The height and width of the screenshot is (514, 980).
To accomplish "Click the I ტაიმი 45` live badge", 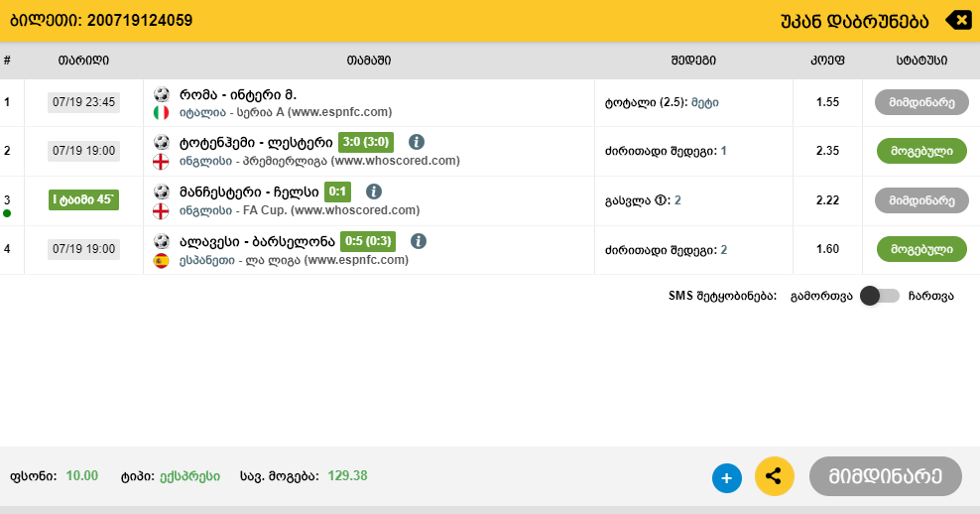I will pos(83,200).
